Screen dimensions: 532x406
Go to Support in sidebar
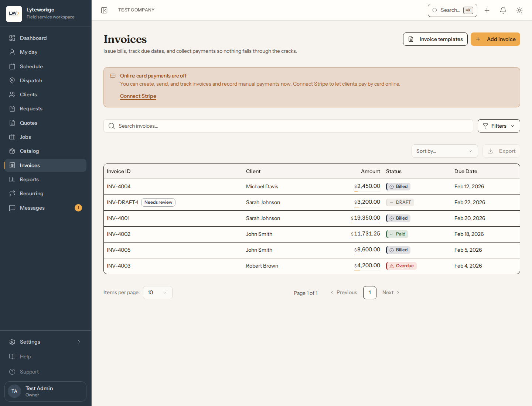45,372
